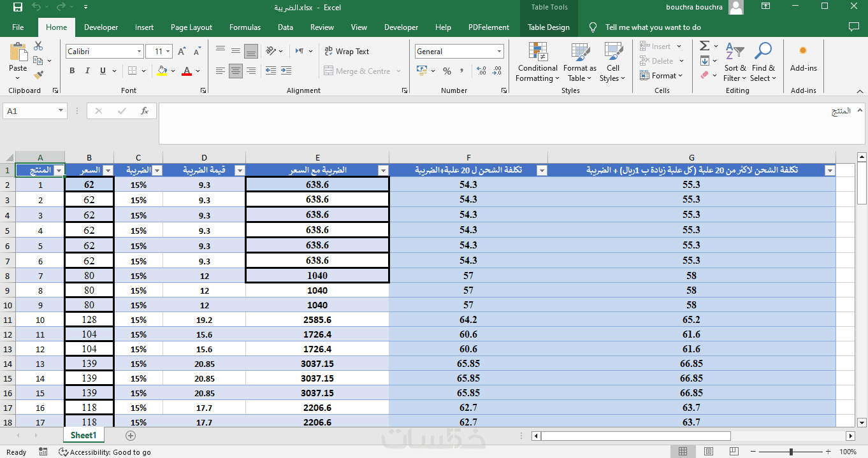The image size is (868, 458).
Task: Click the Select All corner box
Action: coord(8,157)
